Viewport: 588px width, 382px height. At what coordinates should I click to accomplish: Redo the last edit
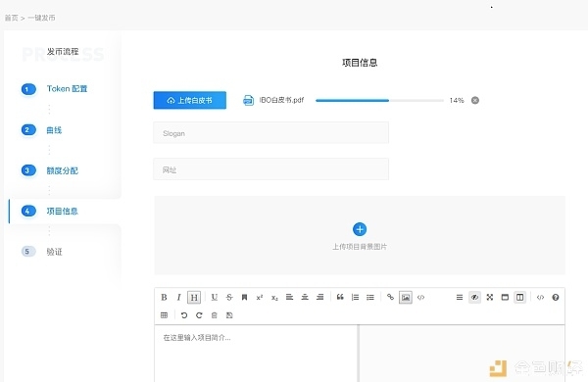pyautogui.click(x=199, y=315)
